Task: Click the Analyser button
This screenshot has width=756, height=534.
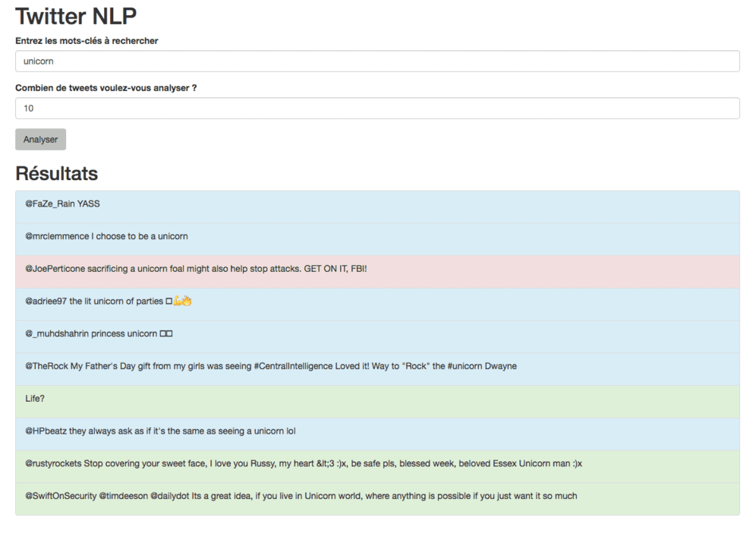Action: [40, 140]
